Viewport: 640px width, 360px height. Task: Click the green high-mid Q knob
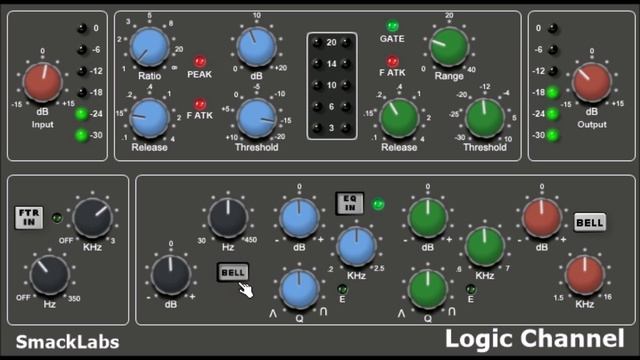[x=428, y=289]
